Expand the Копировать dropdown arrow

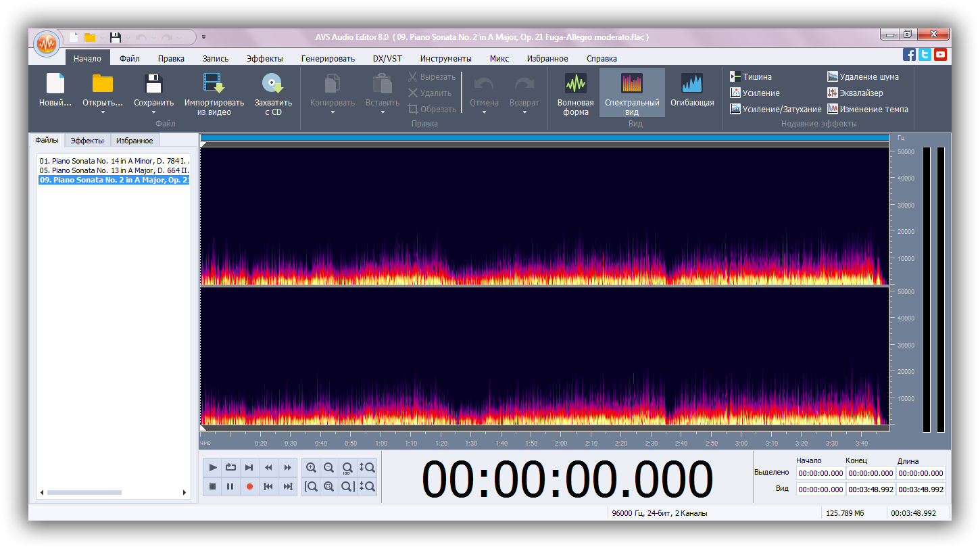[x=333, y=112]
